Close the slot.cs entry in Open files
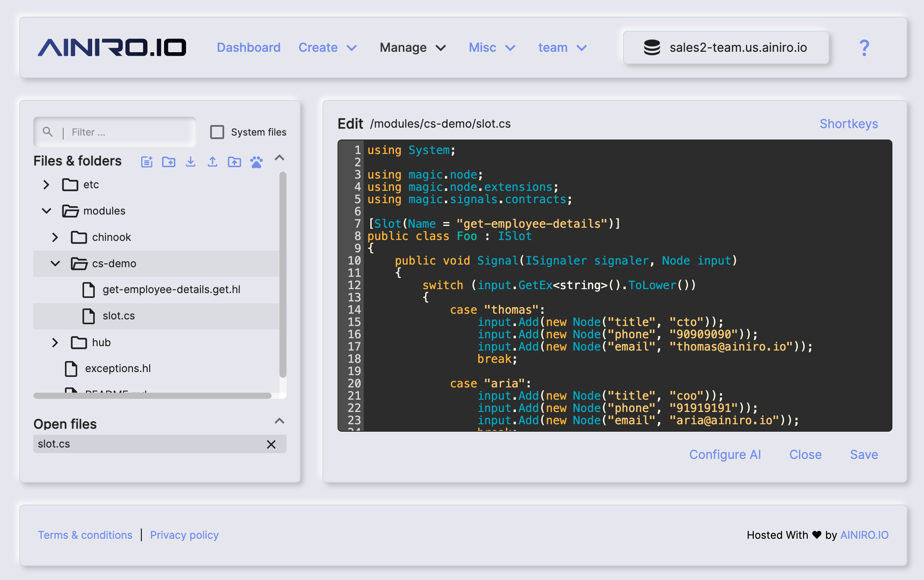 [x=271, y=444]
